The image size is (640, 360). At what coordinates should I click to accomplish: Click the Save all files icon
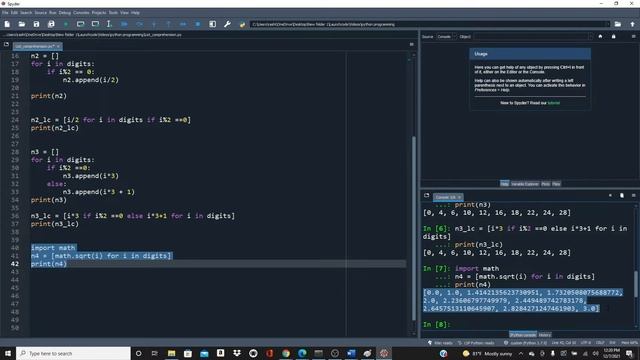pos(51,24)
